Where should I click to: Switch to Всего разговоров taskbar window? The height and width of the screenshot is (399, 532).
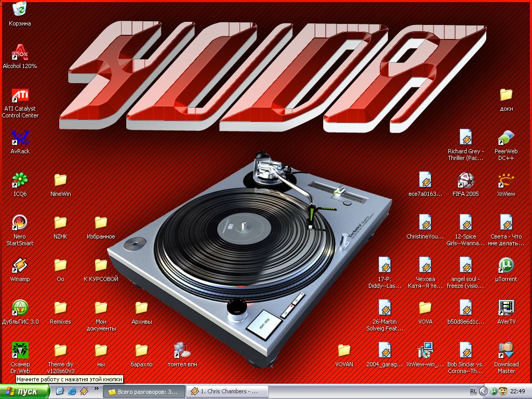coord(144,392)
